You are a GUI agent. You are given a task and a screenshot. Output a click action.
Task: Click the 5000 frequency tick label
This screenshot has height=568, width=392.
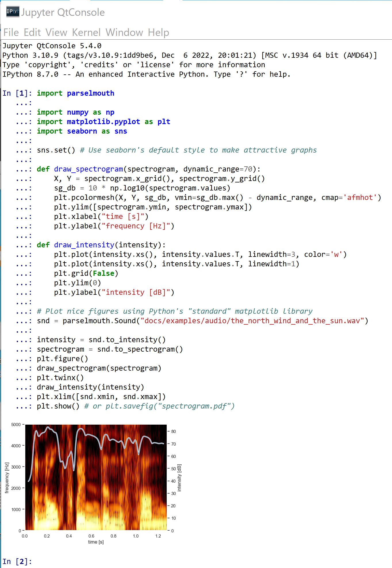pos(16,425)
